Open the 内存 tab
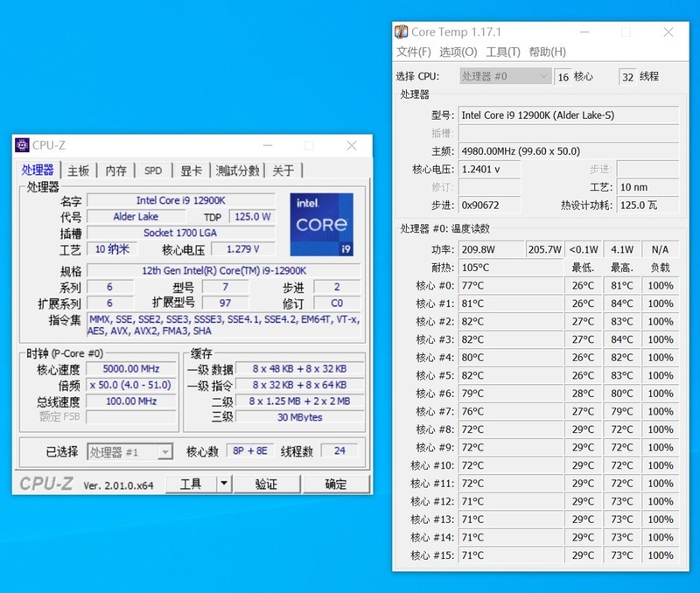700x593 pixels. pyautogui.click(x=115, y=171)
